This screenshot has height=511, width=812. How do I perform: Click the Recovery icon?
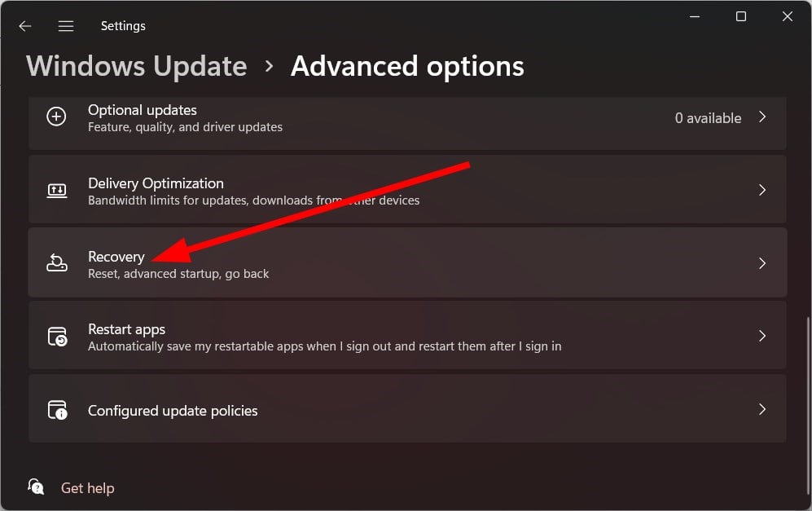coord(57,262)
